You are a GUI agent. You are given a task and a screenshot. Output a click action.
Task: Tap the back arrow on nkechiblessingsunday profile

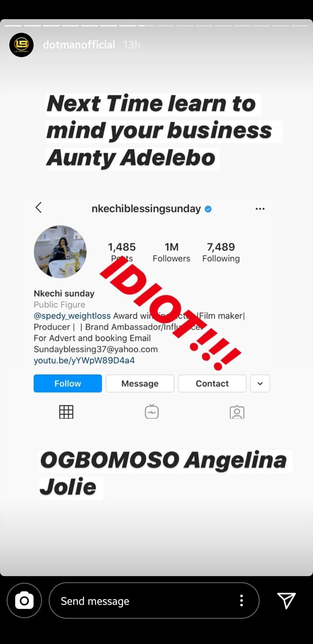pyautogui.click(x=39, y=208)
